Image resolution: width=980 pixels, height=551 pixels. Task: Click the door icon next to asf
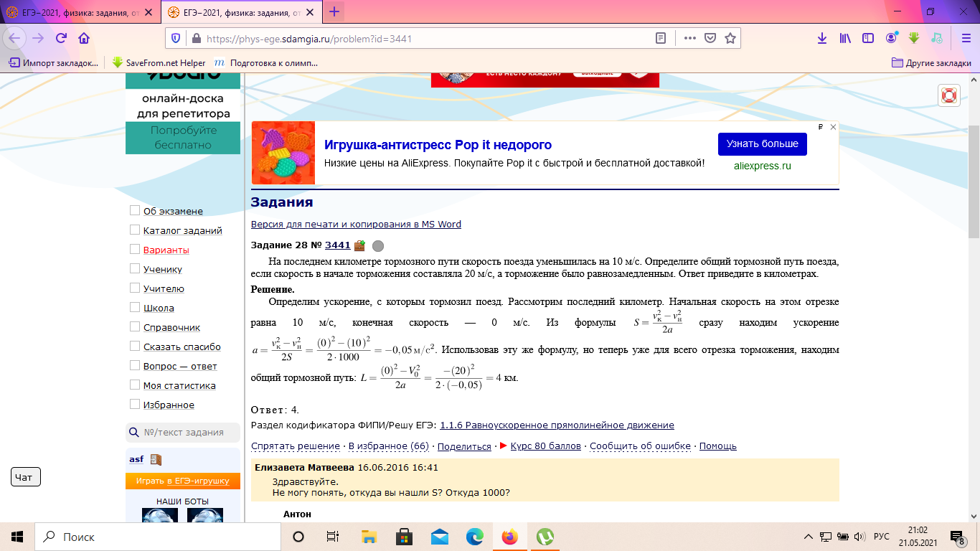pyautogui.click(x=156, y=459)
